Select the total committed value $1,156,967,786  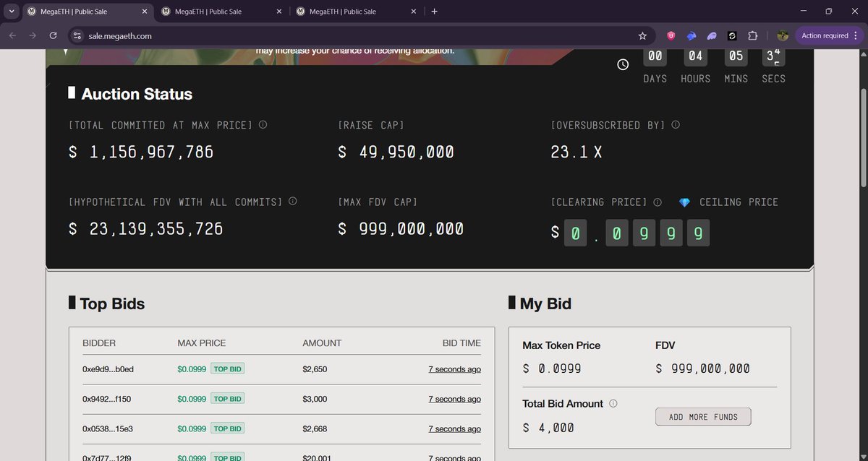pyautogui.click(x=141, y=152)
